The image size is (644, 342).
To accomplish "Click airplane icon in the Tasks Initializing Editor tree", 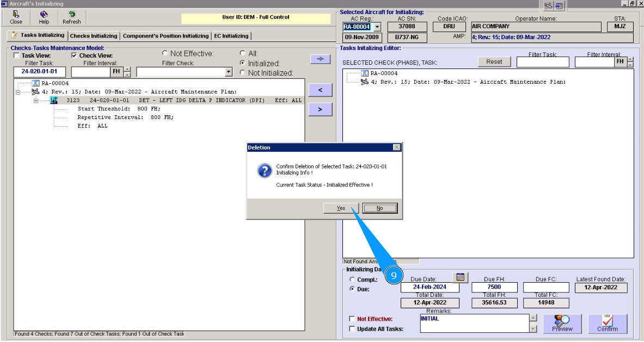I will (364, 82).
